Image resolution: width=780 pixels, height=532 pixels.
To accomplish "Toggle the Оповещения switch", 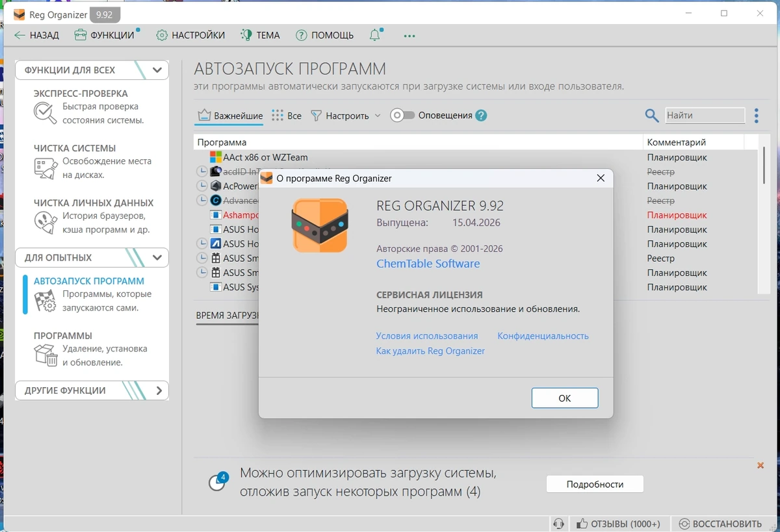I will click(x=402, y=116).
